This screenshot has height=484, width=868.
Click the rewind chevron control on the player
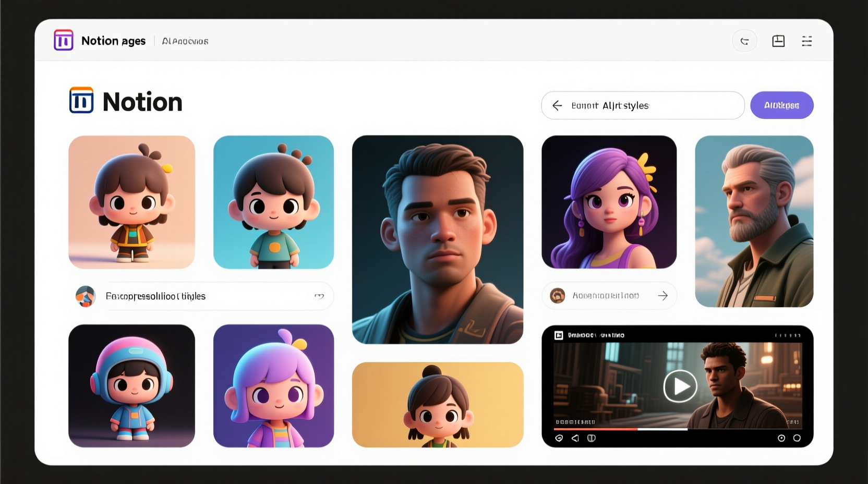(x=575, y=438)
